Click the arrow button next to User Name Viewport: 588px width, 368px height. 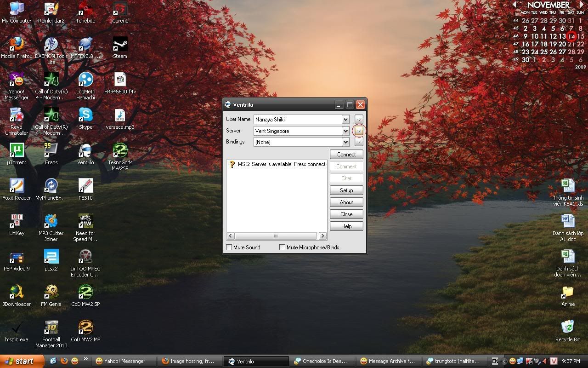359,120
